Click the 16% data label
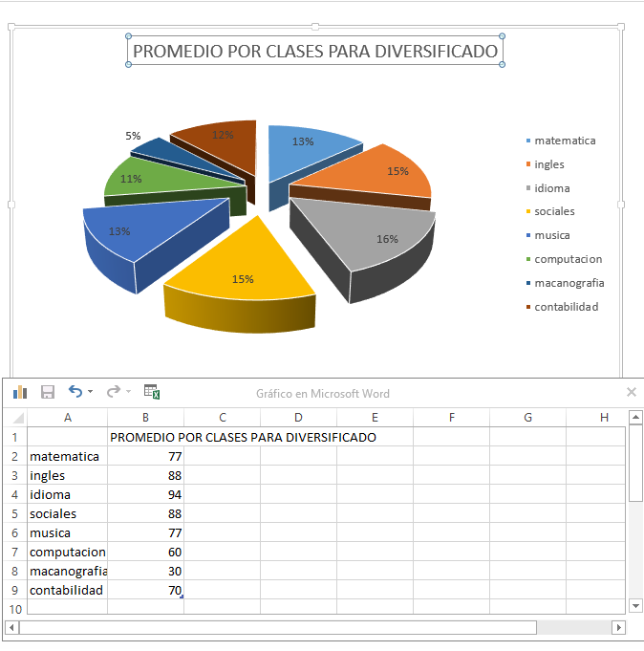Viewport: 644px width, 651px height. (x=387, y=239)
